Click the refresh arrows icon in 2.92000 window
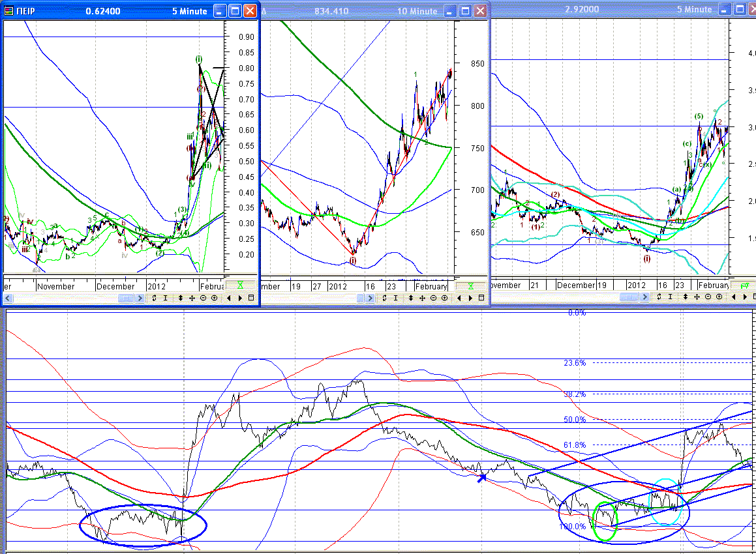 [x=659, y=297]
